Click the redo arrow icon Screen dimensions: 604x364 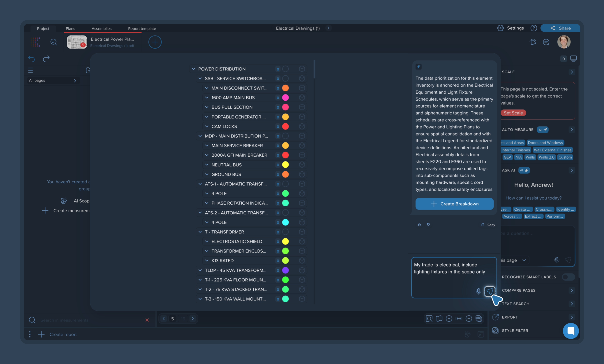[46, 58]
